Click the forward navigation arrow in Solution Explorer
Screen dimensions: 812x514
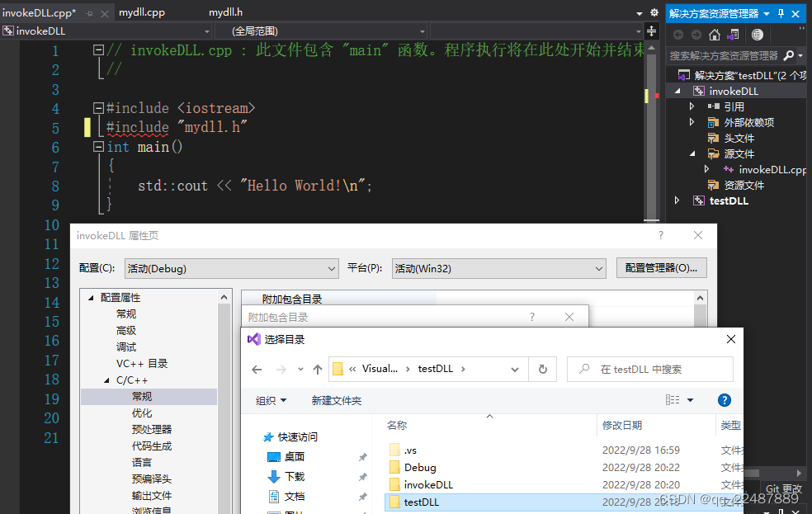pos(696,35)
